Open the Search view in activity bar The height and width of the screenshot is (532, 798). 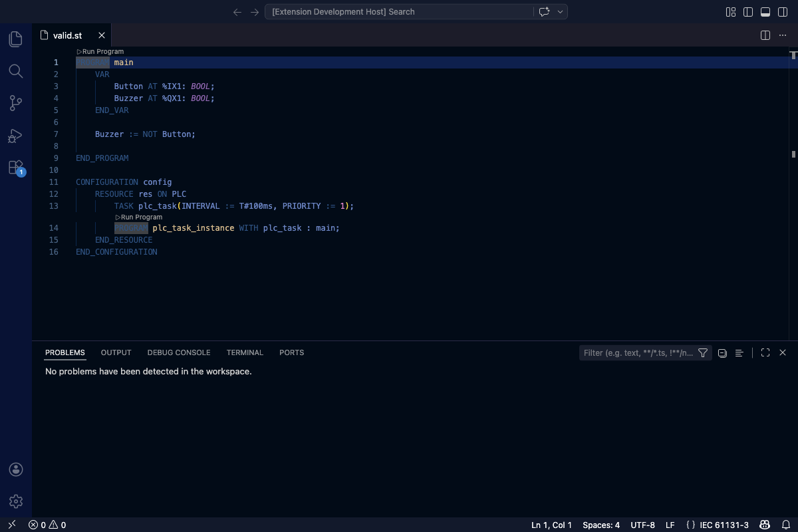tap(16, 71)
